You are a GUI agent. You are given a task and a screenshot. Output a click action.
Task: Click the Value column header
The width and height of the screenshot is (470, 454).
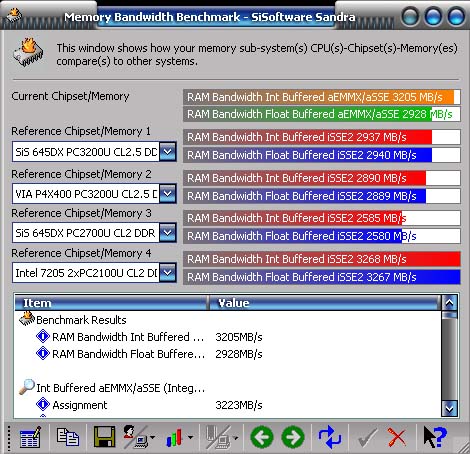[x=325, y=303]
